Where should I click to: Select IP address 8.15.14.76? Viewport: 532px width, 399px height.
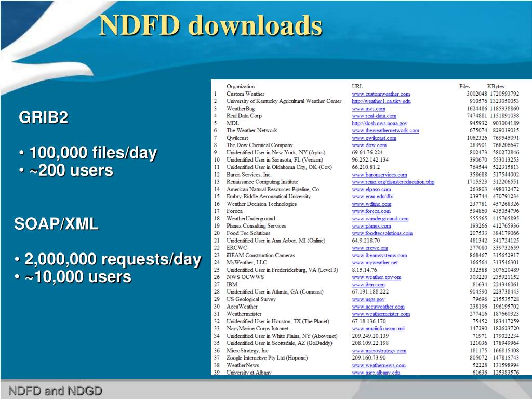tap(364, 270)
